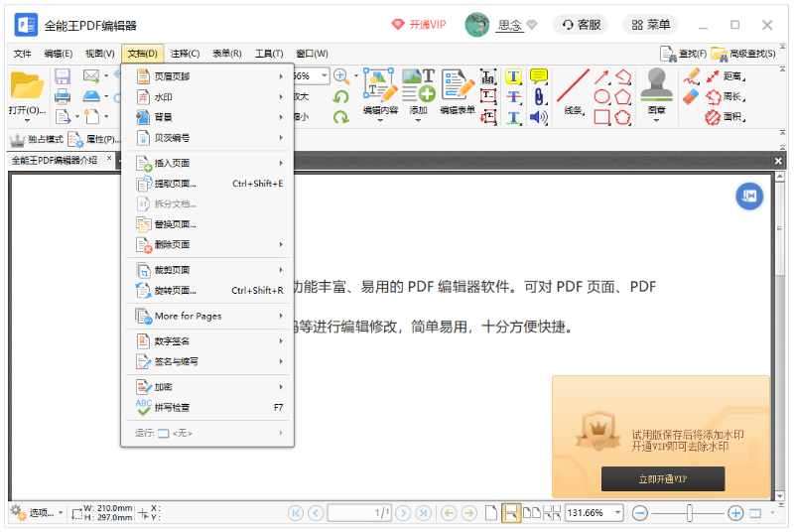
Task: Open More for Pages submenu
Action: (x=207, y=316)
